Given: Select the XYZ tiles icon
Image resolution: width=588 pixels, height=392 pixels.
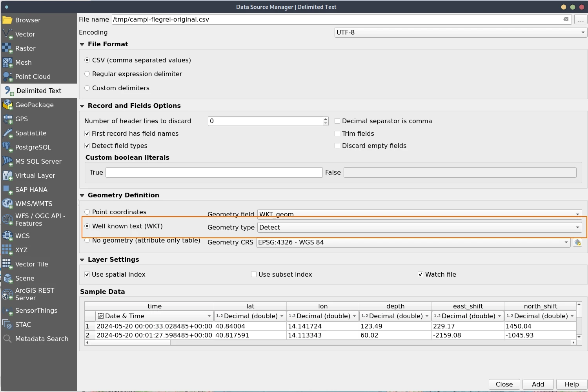Looking at the screenshot, I should (x=7, y=250).
